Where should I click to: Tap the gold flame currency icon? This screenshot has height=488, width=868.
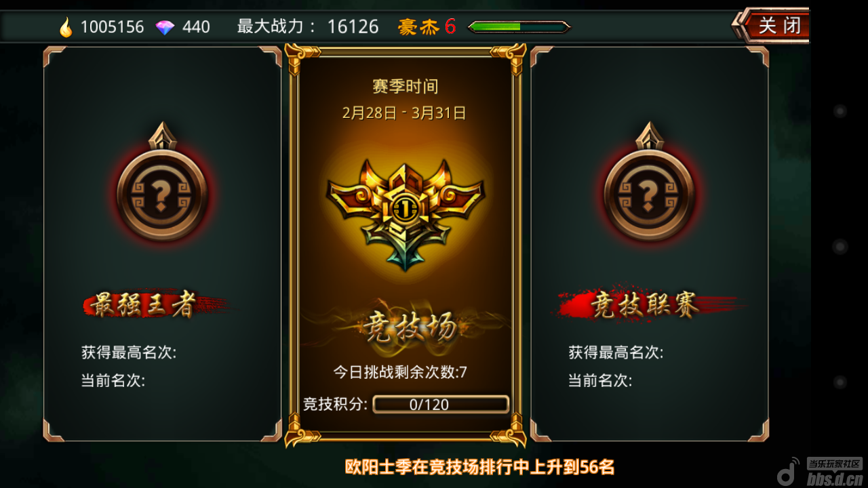tap(66, 27)
